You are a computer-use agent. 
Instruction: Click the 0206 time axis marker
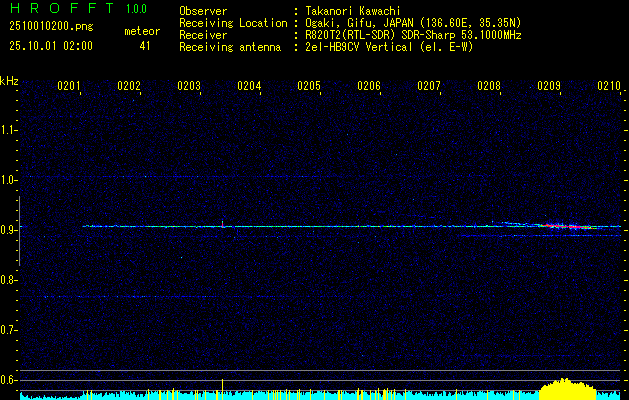[369, 86]
